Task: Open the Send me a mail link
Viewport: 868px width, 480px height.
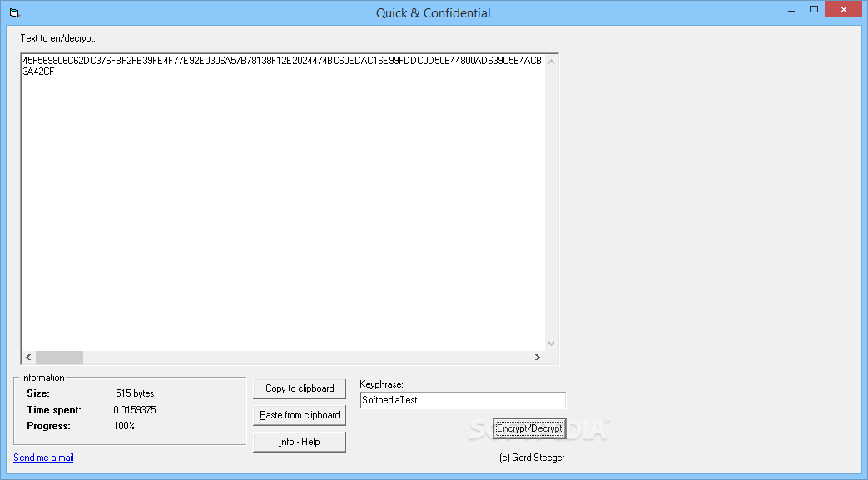Action: click(x=44, y=458)
